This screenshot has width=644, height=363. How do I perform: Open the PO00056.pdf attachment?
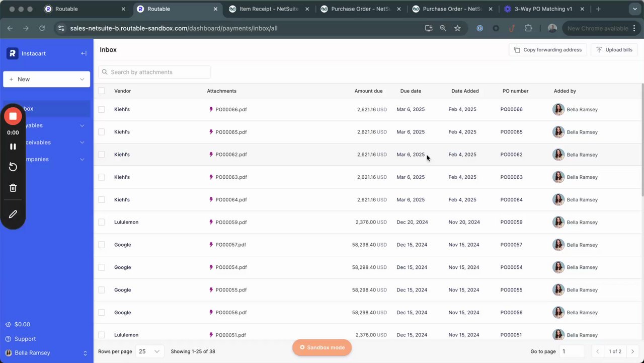231,313
